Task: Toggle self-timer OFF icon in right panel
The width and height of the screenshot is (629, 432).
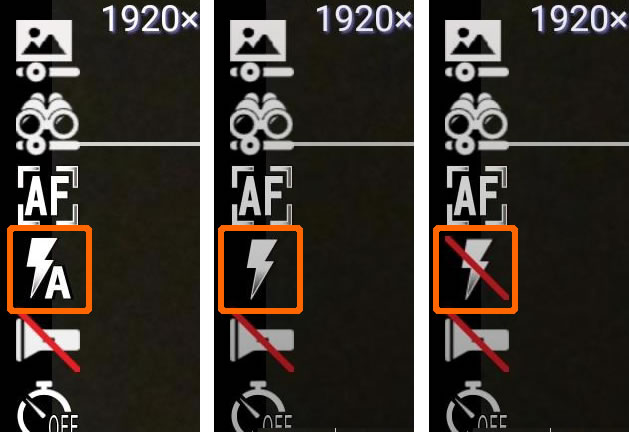Action: tap(477, 406)
